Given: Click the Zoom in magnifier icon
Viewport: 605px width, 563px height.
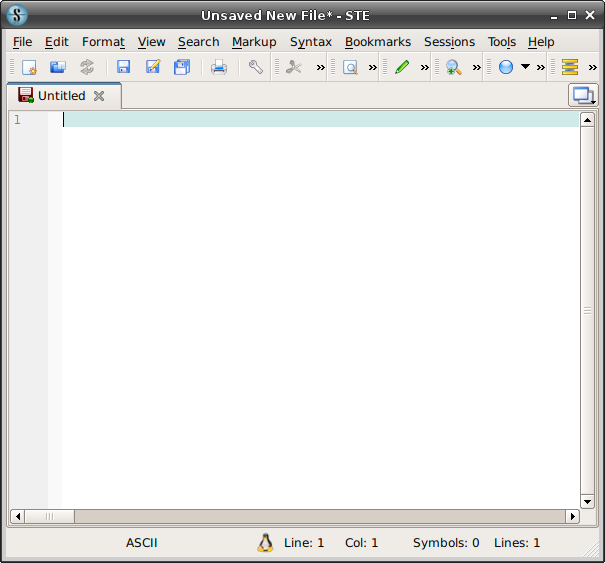Looking at the screenshot, I should 453,68.
